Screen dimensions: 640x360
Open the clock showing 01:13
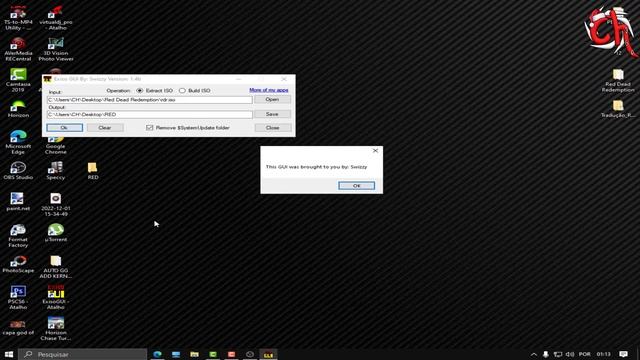tap(604, 354)
